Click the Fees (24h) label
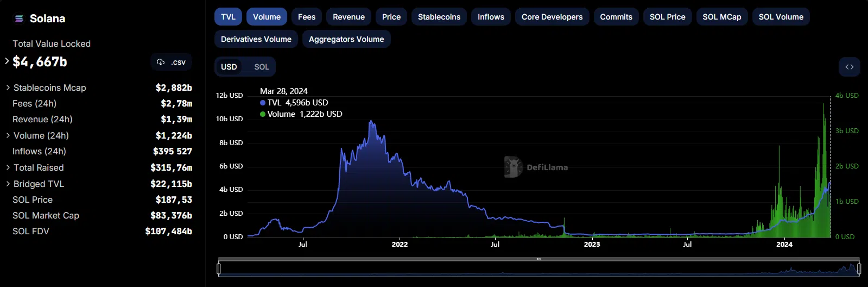The width and height of the screenshot is (868, 287). [x=35, y=103]
